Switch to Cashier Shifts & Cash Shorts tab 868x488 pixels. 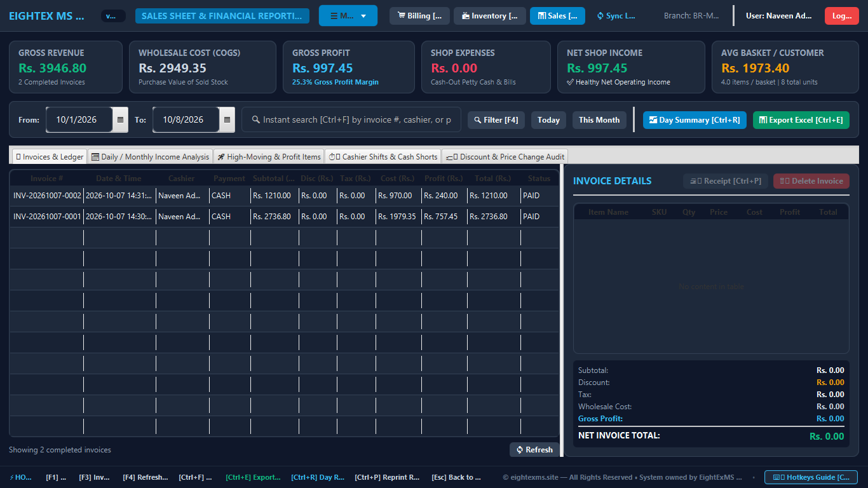pos(383,157)
